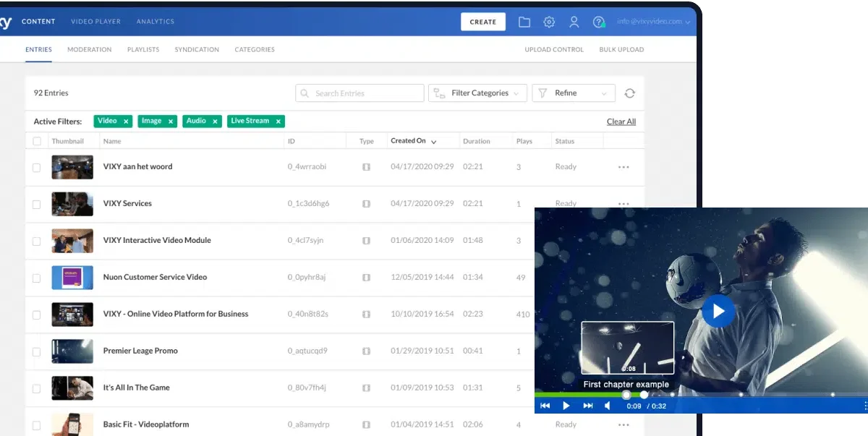Open the VIXY aan het woord entry name

pyautogui.click(x=137, y=167)
